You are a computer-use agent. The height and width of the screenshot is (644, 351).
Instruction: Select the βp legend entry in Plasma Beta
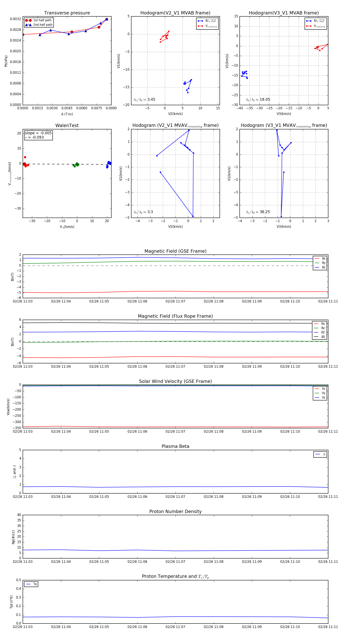point(320,454)
